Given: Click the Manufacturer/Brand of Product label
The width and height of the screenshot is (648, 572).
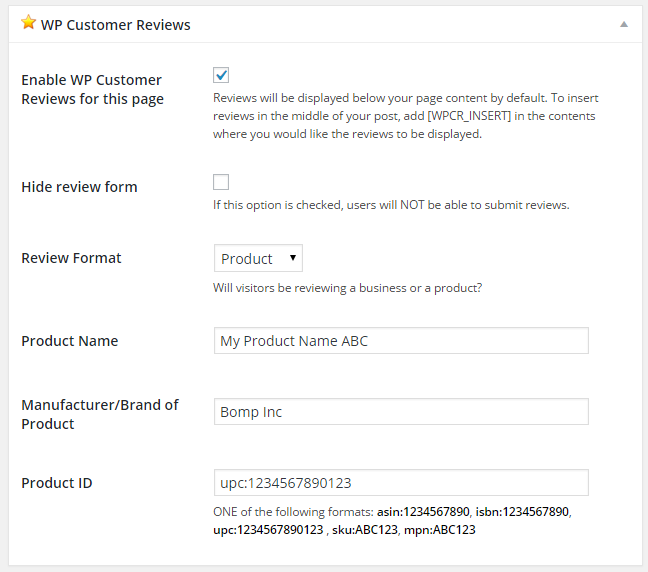Looking at the screenshot, I should 100,414.
